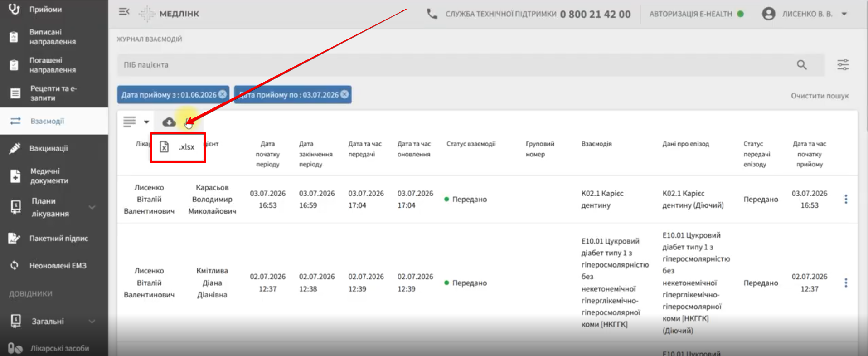Click the K02.1 Карієс дентину (Діючий) cell
Viewport: 868px width, 356px height.
tap(693, 199)
